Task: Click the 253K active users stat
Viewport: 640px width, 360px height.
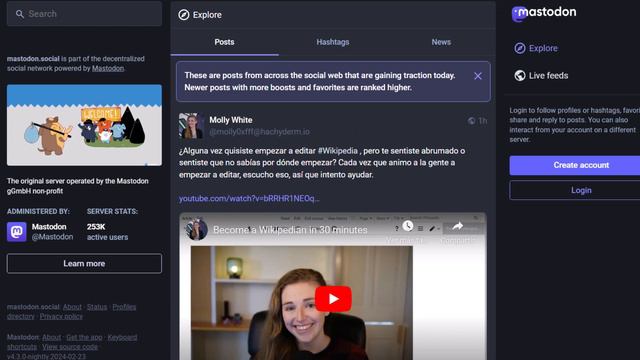Action: (x=107, y=232)
